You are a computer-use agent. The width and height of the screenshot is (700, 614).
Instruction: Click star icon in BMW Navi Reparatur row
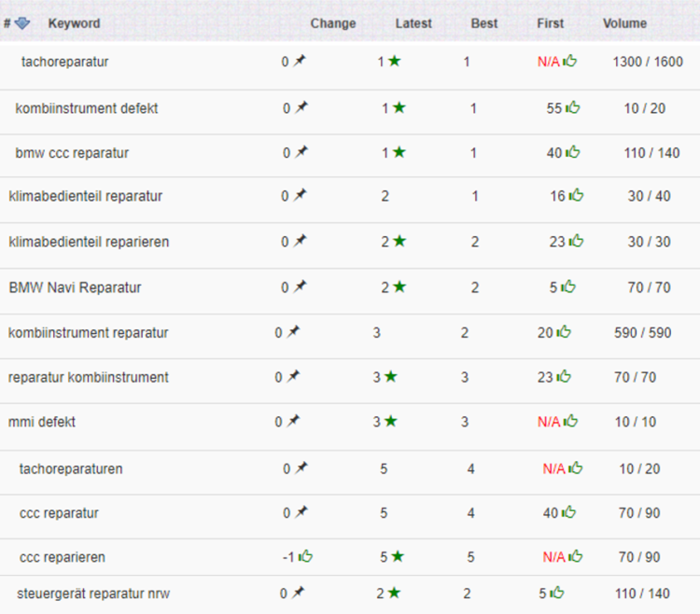tap(399, 286)
